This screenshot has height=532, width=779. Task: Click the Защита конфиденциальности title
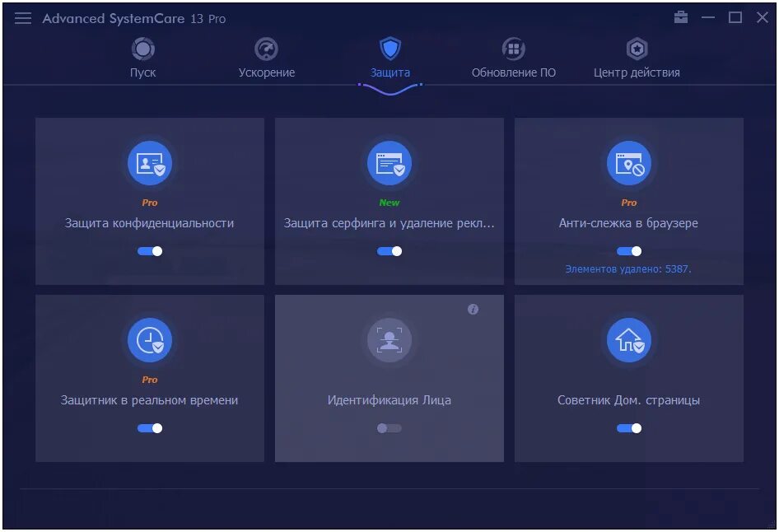(x=149, y=223)
